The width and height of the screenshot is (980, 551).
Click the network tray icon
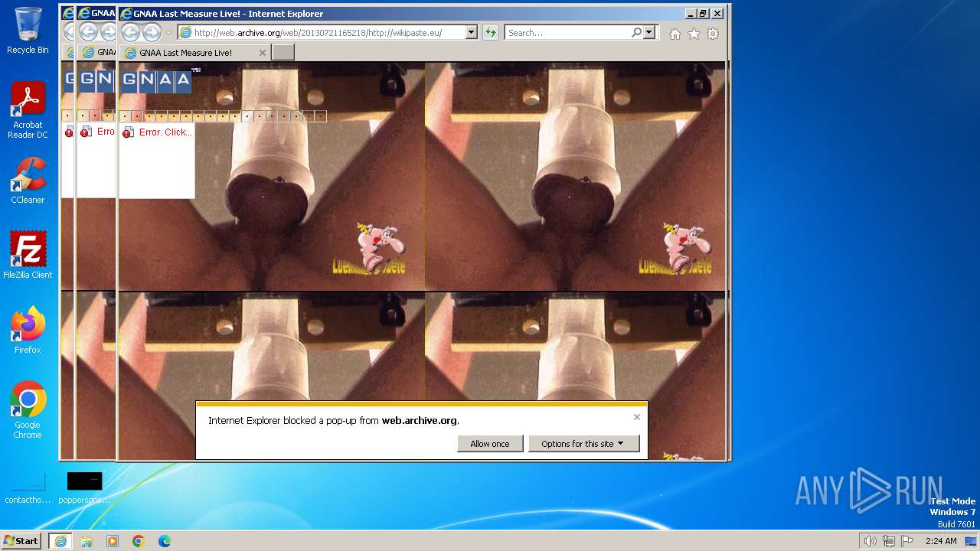(888, 541)
